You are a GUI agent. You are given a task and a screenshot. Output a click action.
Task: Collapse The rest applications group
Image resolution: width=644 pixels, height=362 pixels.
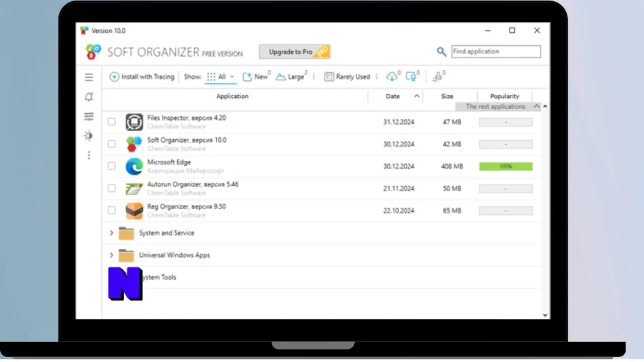(536, 106)
